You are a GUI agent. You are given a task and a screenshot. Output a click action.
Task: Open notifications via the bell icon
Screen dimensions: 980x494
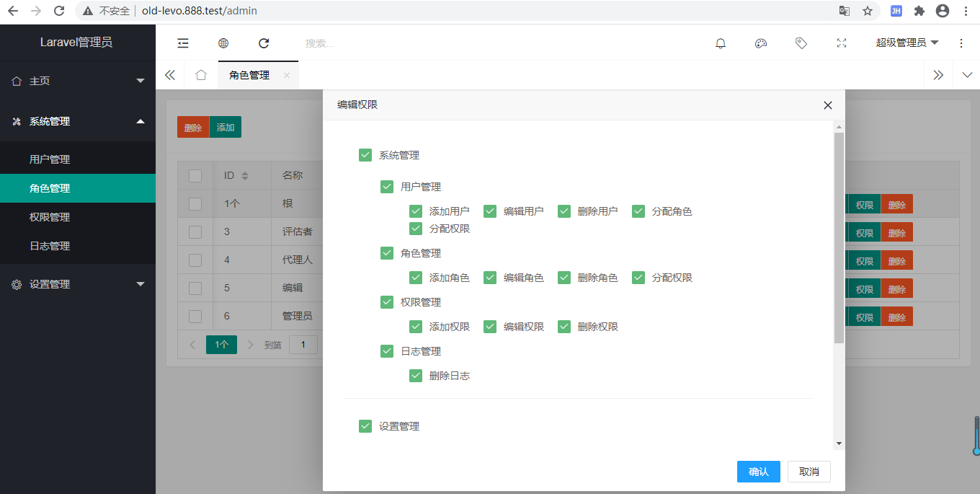coord(720,43)
